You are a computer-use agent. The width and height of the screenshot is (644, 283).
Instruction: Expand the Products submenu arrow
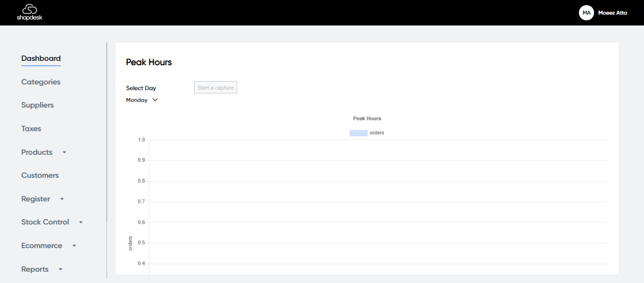tap(65, 152)
